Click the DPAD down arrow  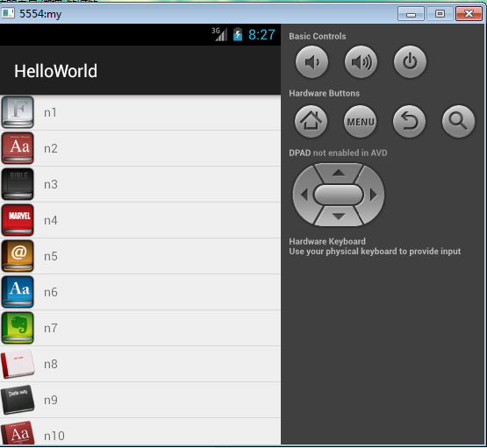pos(339,217)
